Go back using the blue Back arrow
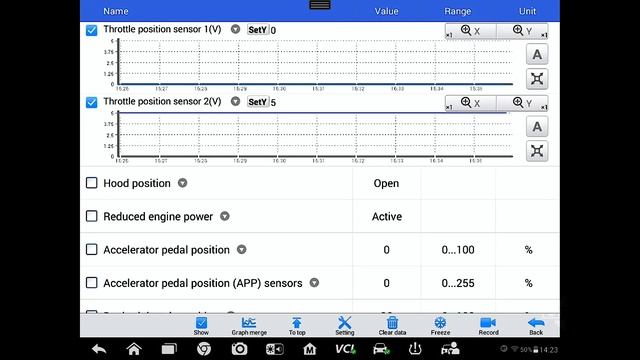640x360 pixels. [536, 326]
